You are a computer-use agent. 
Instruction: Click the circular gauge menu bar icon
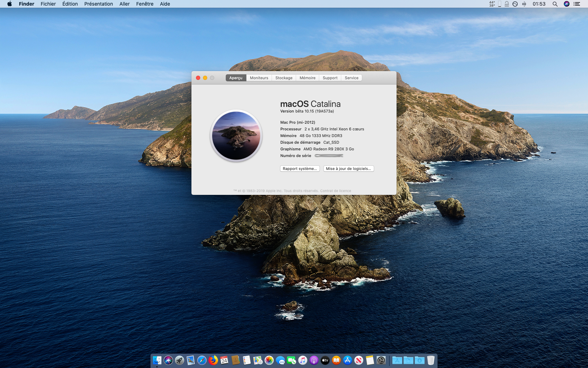[515, 4]
